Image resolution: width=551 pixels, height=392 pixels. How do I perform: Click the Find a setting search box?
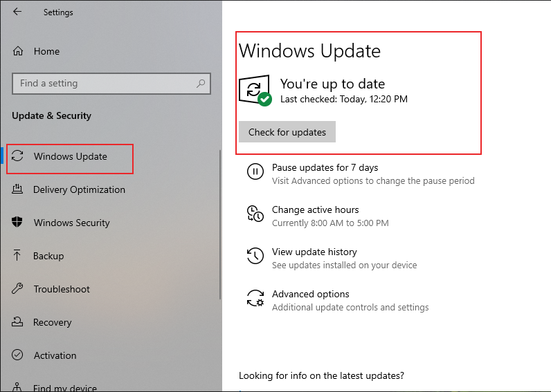tap(111, 84)
